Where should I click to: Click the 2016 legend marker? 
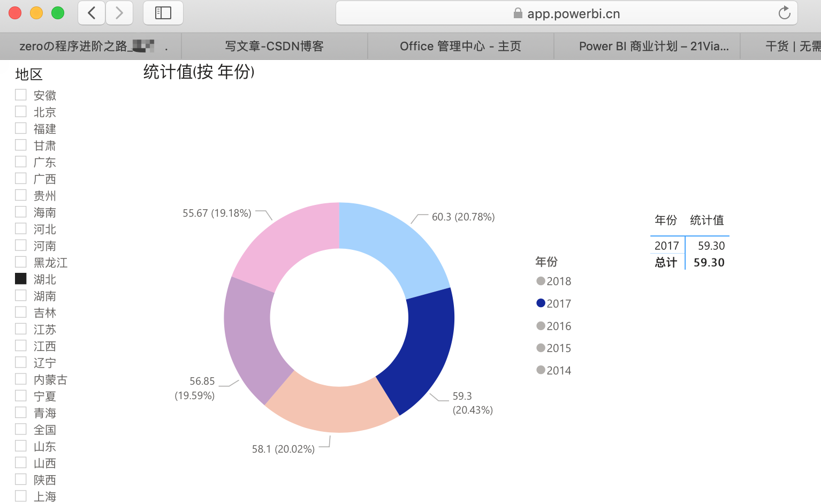pos(541,325)
